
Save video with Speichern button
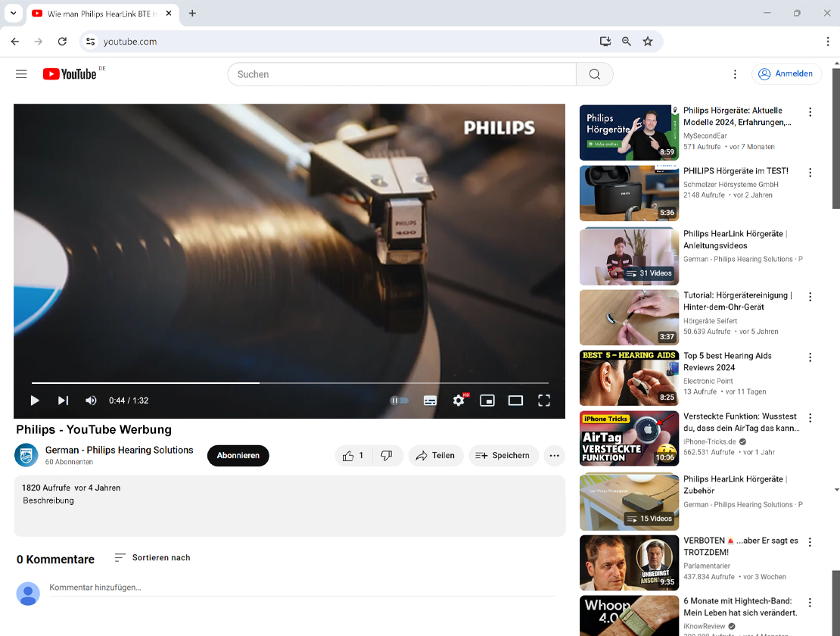tap(503, 456)
